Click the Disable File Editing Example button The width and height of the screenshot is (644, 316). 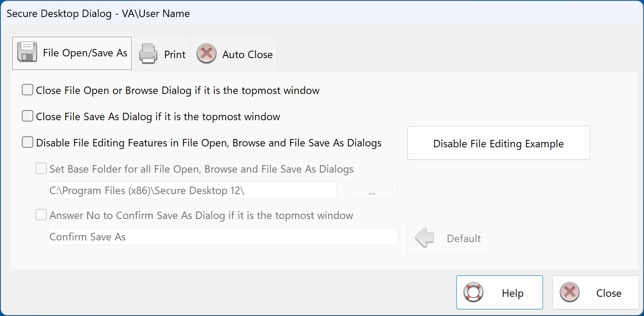coord(498,142)
